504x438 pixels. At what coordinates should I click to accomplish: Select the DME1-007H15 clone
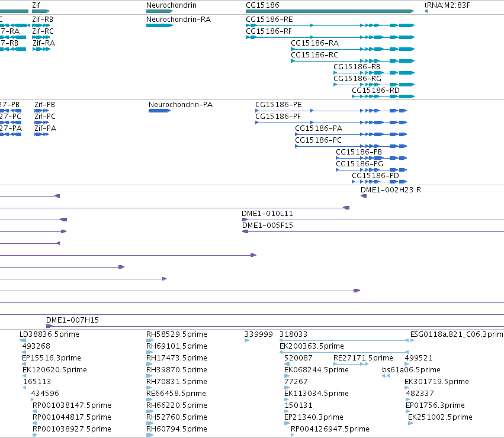coord(72,320)
